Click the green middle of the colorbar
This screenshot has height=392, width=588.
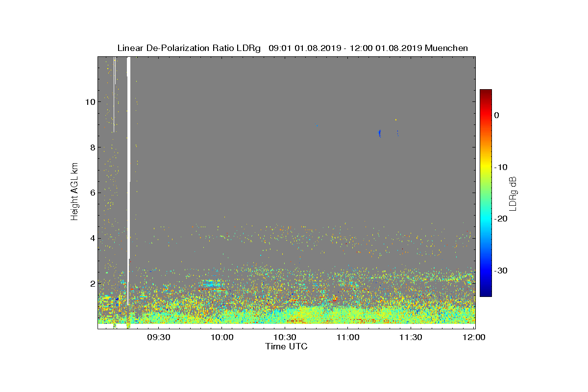(486, 193)
